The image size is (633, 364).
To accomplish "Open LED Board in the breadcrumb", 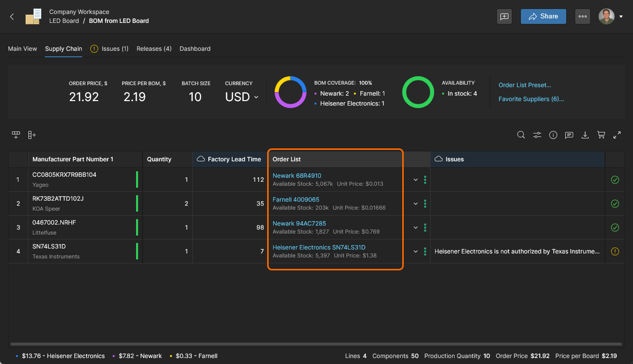I will [64, 21].
